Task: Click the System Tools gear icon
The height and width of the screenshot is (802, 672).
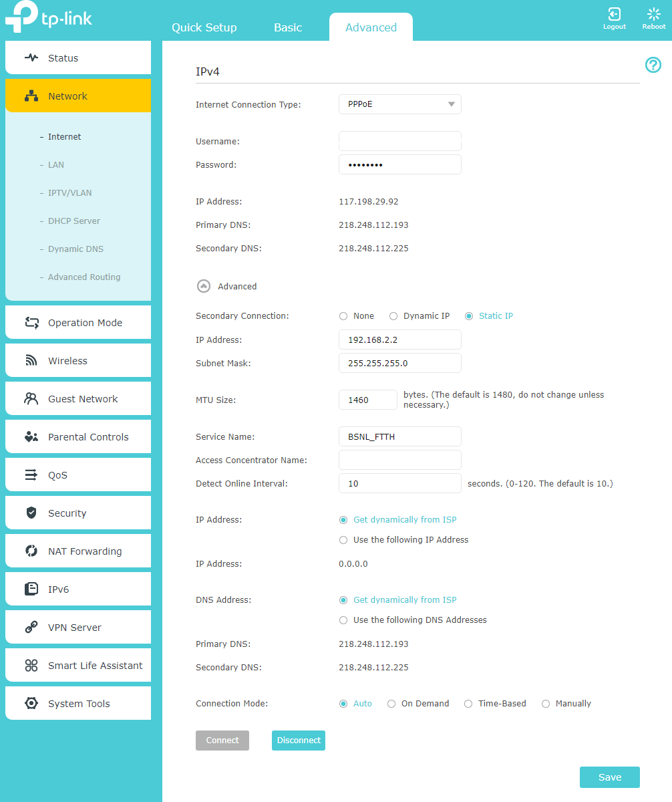Action: (x=31, y=704)
